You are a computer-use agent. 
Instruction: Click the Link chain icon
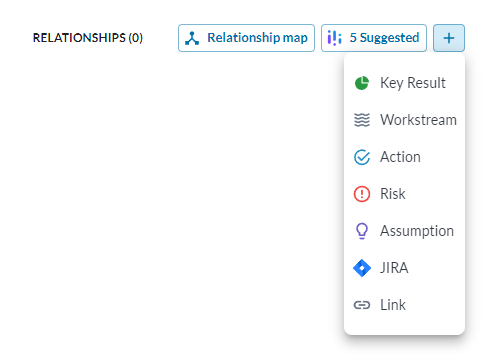pos(362,305)
